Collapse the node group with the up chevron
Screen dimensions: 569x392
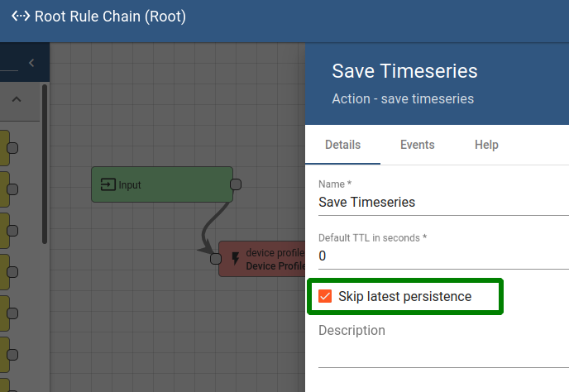click(16, 100)
